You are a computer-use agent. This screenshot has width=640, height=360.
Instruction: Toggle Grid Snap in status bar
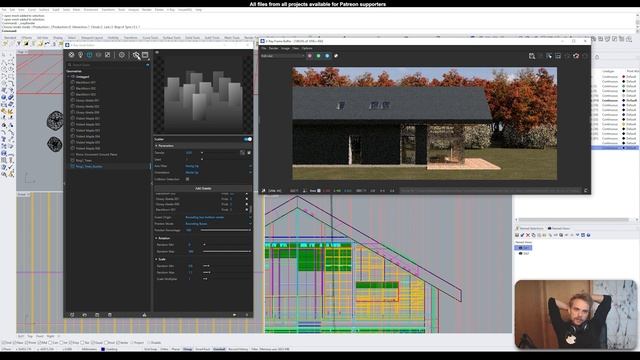click(x=151, y=349)
